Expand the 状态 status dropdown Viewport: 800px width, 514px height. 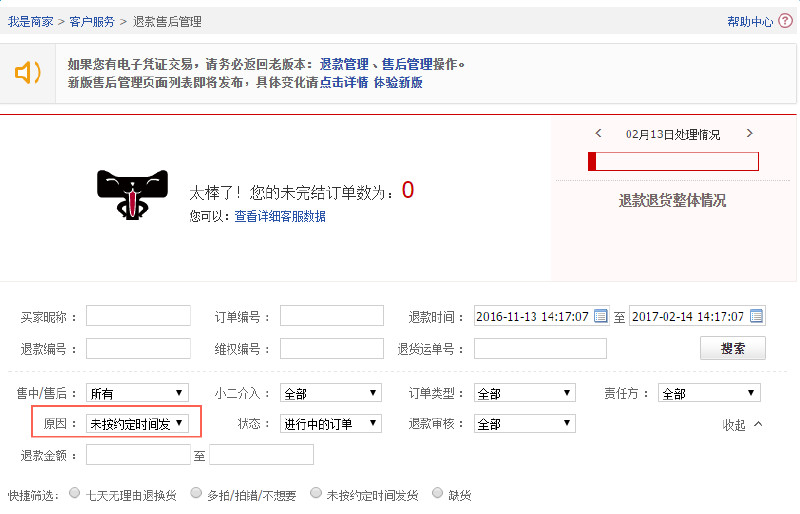(x=330, y=423)
